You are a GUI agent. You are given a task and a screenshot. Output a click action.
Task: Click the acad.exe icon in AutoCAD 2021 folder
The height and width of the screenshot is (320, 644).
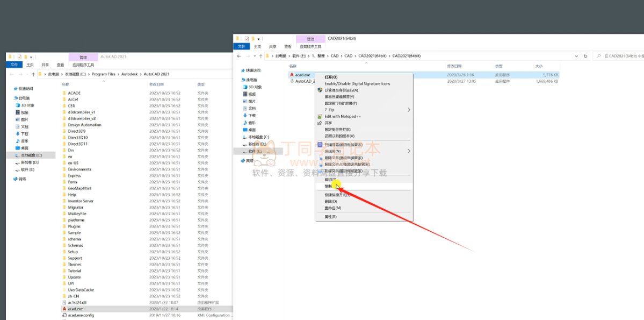[64, 309]
